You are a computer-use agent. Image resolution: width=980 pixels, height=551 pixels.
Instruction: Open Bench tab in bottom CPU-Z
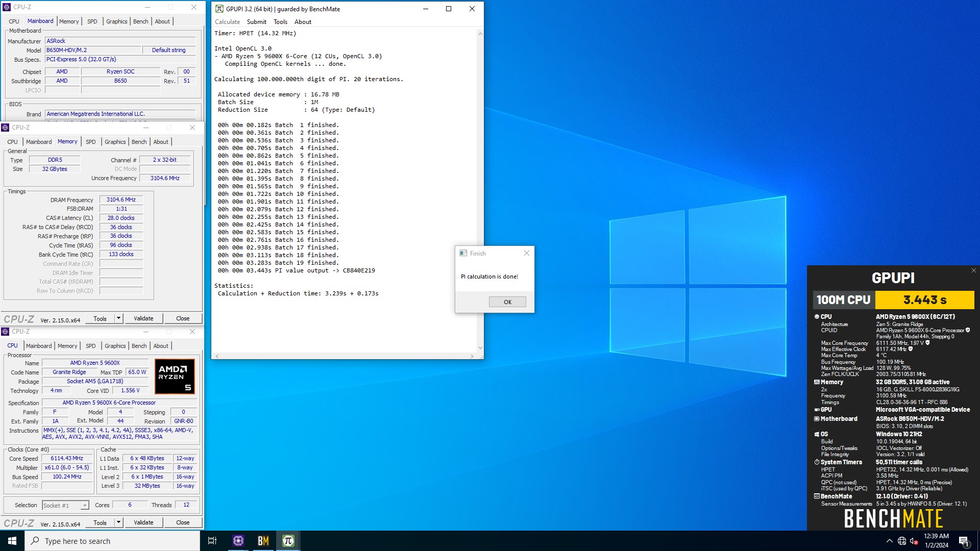[x=139, y=346]
